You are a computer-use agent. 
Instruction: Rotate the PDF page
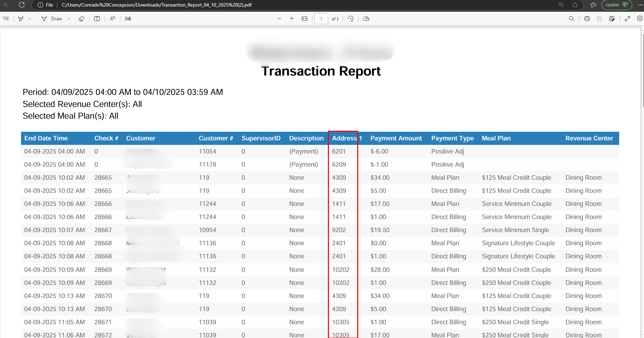[351, 19]
